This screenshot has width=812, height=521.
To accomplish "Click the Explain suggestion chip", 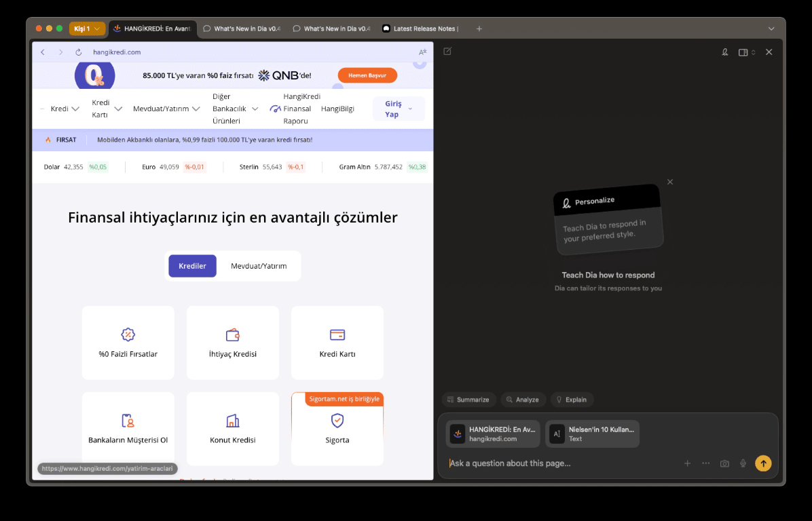I will click(572, 400).
